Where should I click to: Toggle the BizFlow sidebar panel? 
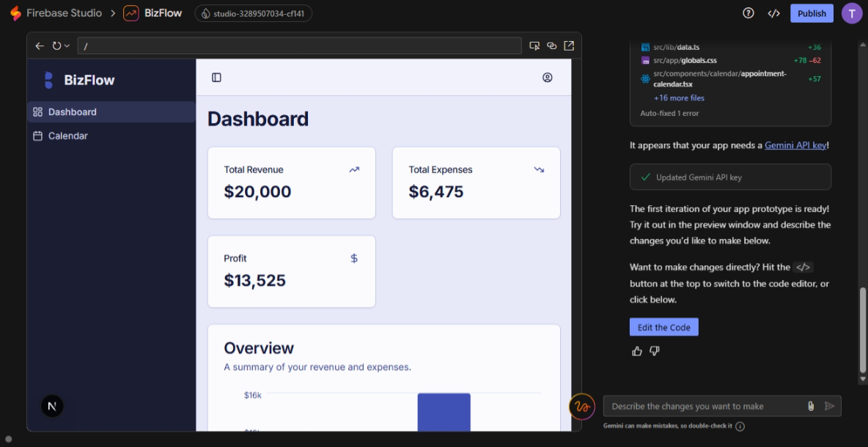[216, 78]
